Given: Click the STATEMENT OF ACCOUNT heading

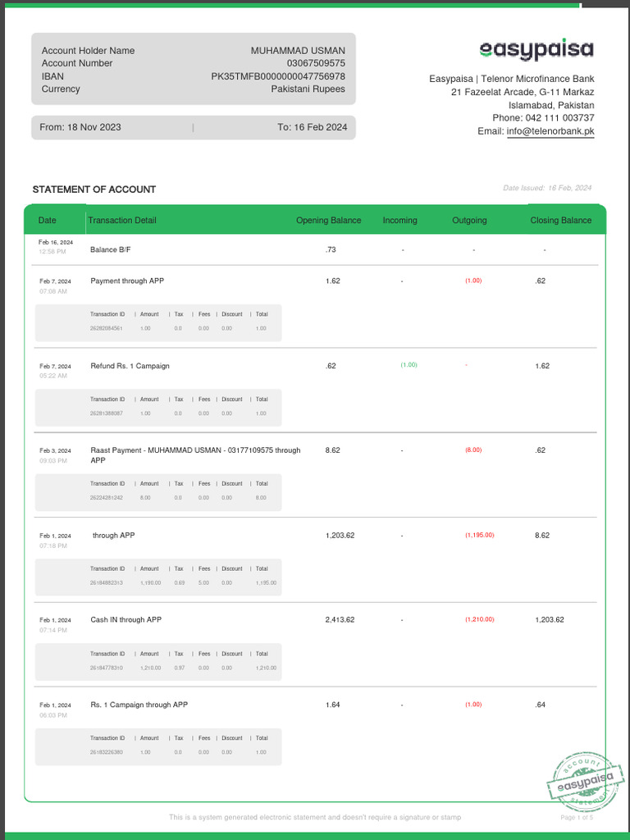Looking at the screenshot, I should [x=94, y=189].
